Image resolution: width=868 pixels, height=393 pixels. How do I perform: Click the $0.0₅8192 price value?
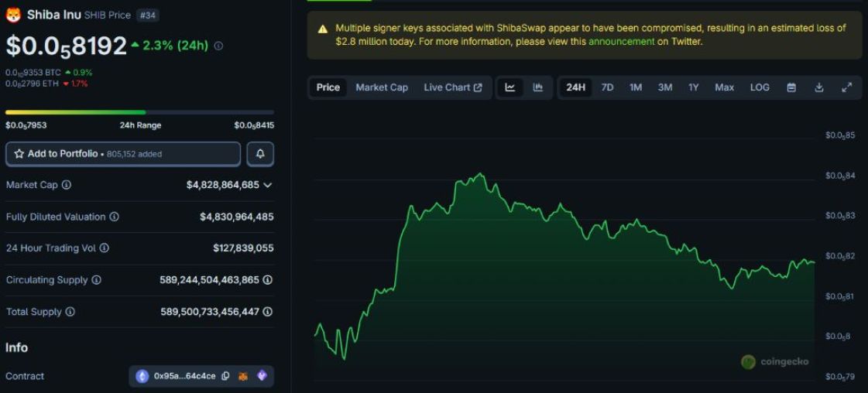click(67, 46)
